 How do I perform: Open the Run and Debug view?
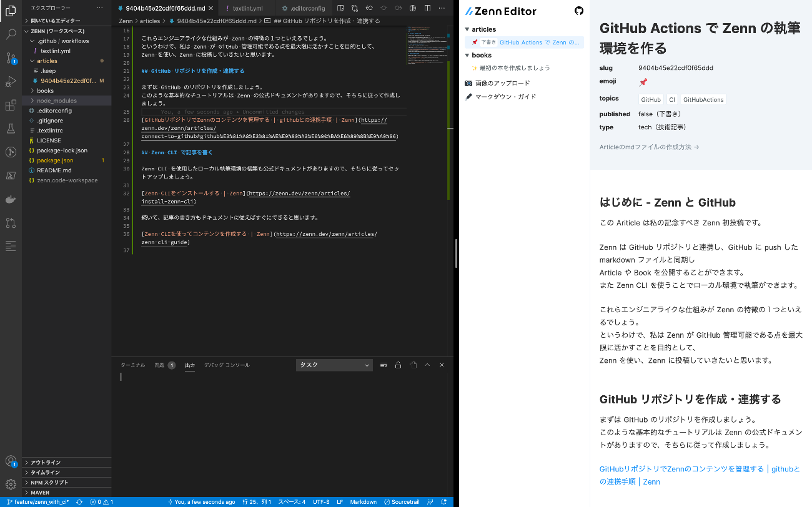[x=11, y=81]
